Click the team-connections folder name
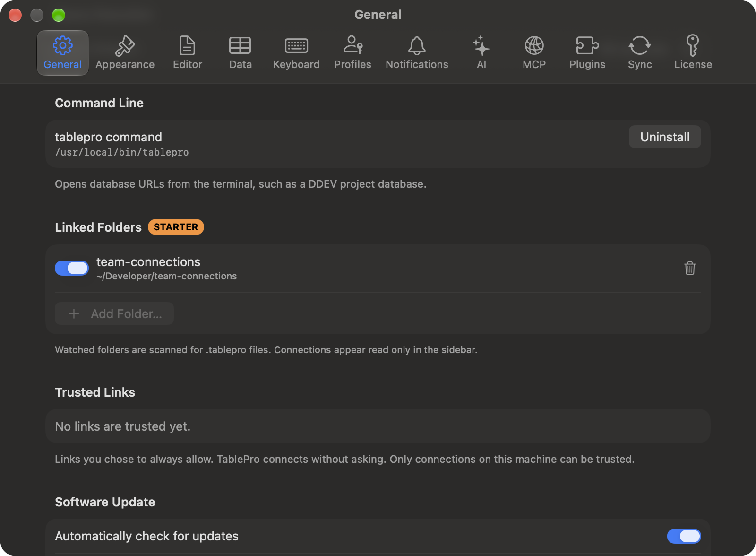The image size is (756, 556). pos(148,262)
